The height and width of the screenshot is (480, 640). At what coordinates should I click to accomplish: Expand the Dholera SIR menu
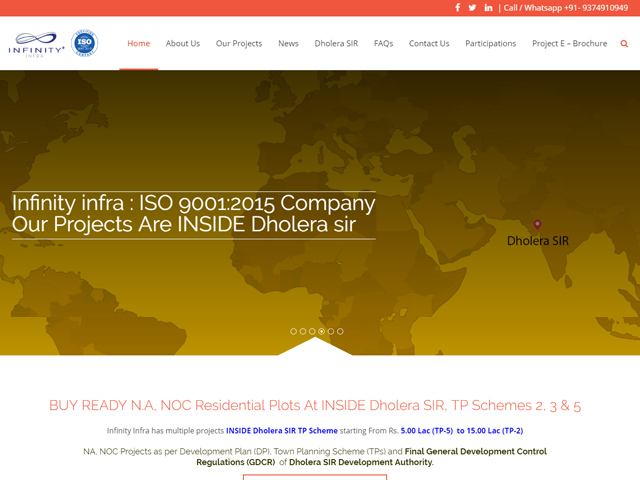(x=336, y=44)
